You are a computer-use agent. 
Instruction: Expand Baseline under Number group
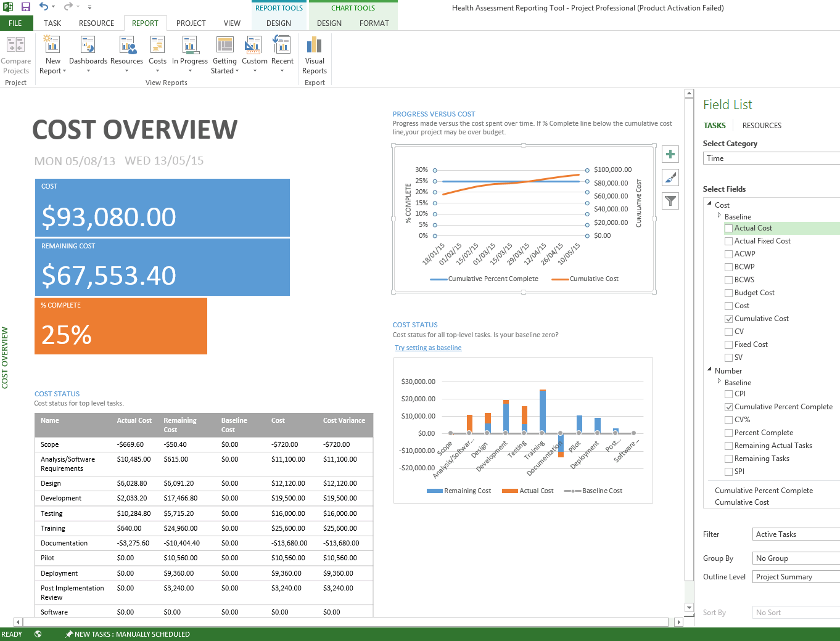[x=719, y=382]
